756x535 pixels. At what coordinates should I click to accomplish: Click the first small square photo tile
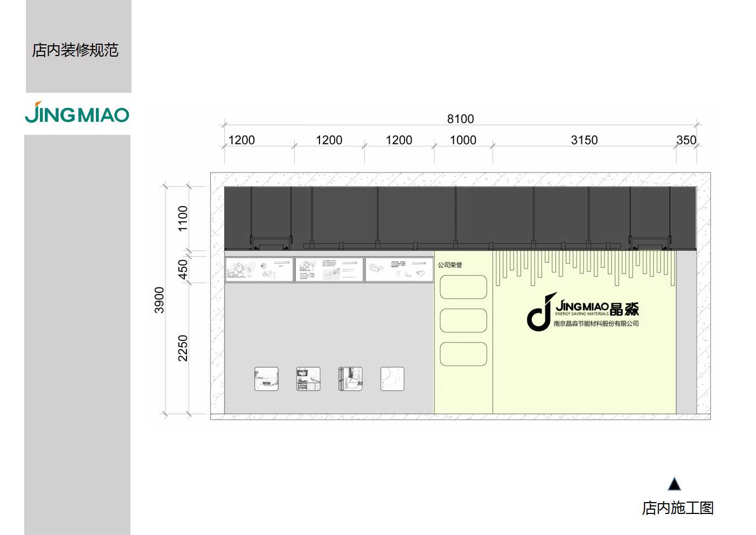pyautogui.click(x=266, y=379)
